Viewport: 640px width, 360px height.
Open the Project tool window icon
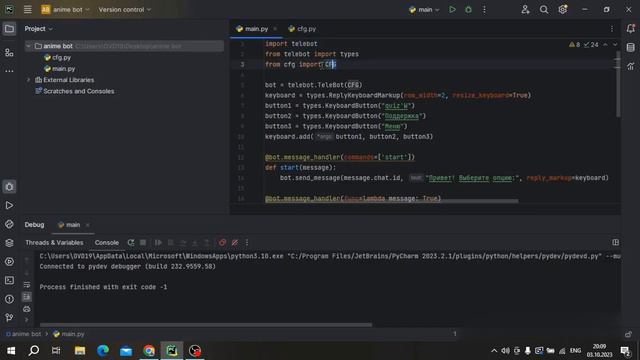[9, 29]
